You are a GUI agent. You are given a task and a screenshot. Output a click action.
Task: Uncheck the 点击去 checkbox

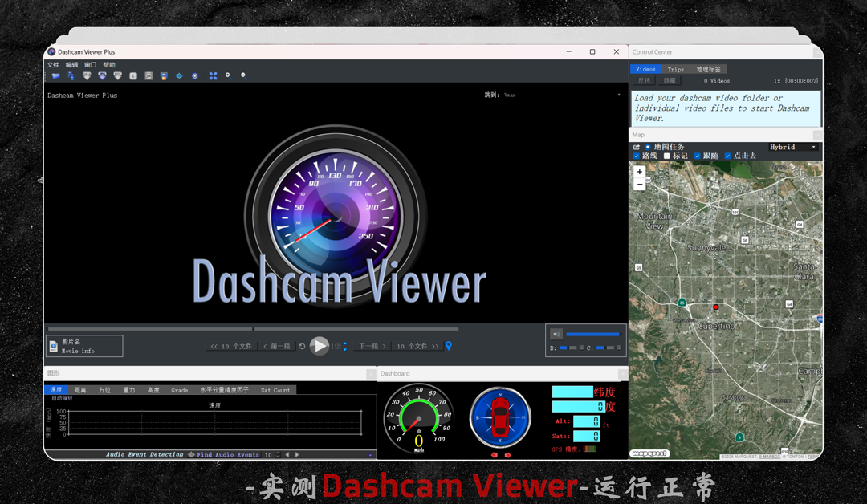coord(727,156)
